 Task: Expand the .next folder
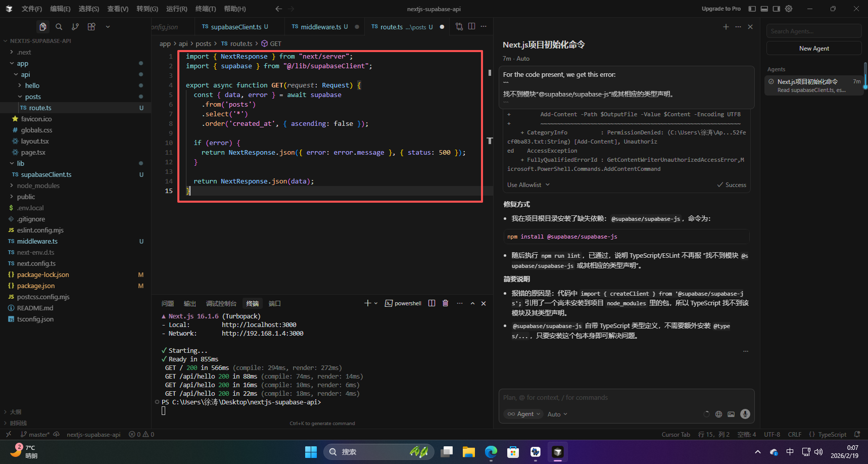pyautogui.click(x=12, y=52)
